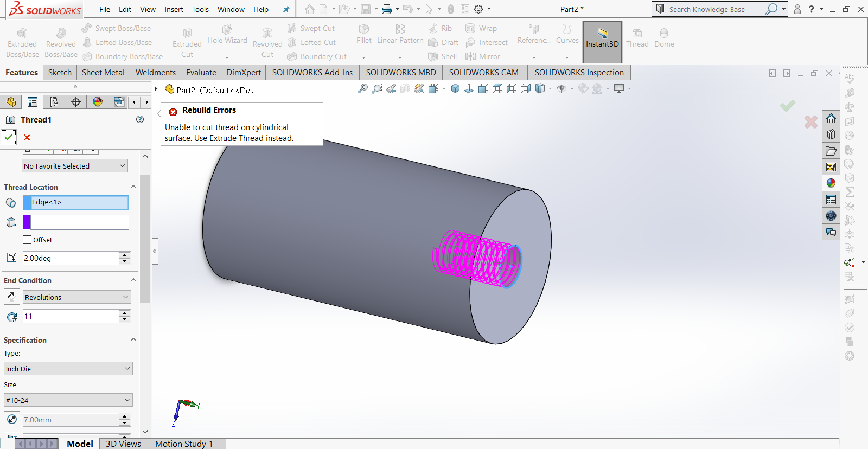Click the viewport red cancel X
This screenshot has width=868, height=449.
coord(811,122)
